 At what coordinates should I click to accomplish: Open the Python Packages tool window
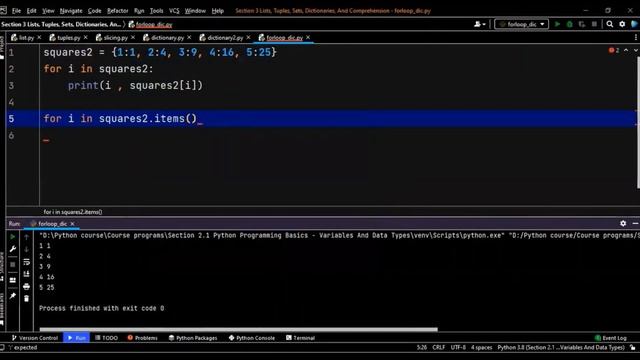[x=193, y=338]
